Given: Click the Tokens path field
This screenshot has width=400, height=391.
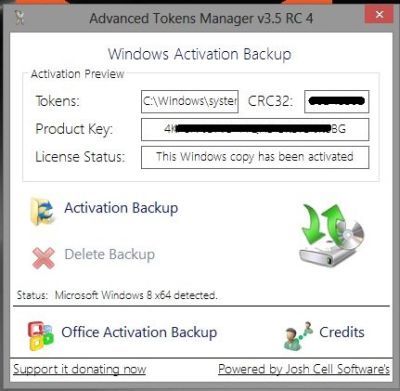Looking at the screenshot, I should click(x=190, y=101).
